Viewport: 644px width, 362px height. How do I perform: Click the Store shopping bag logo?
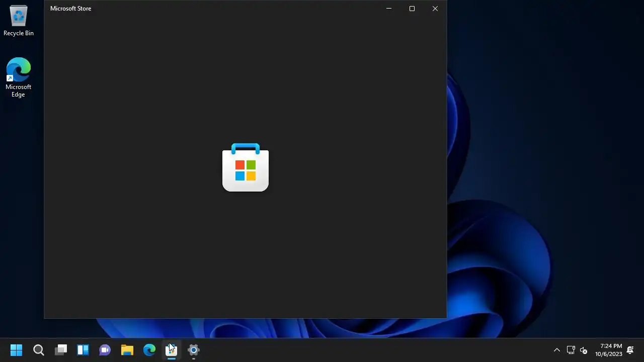(x=246, y=167)
